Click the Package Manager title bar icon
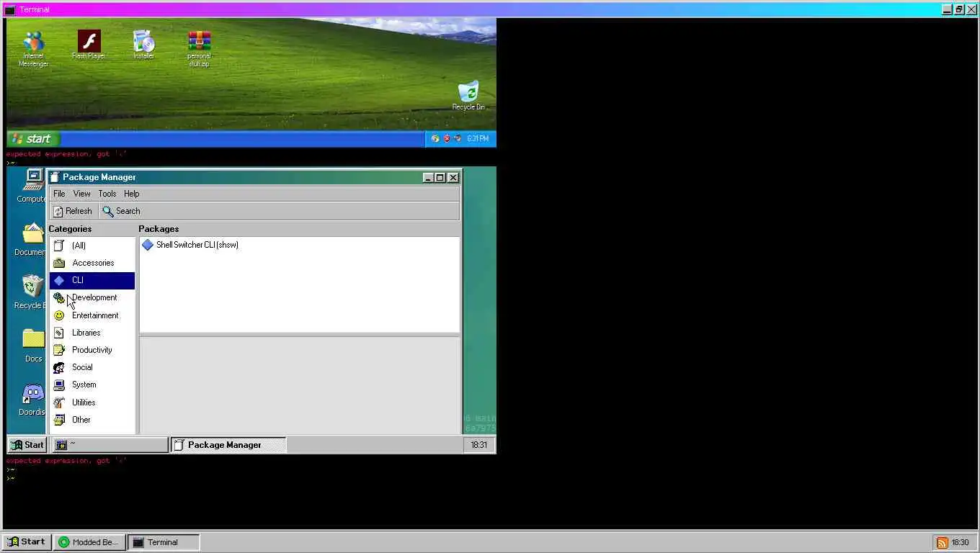This screenshot has width=980, height=553. [54, 177]
